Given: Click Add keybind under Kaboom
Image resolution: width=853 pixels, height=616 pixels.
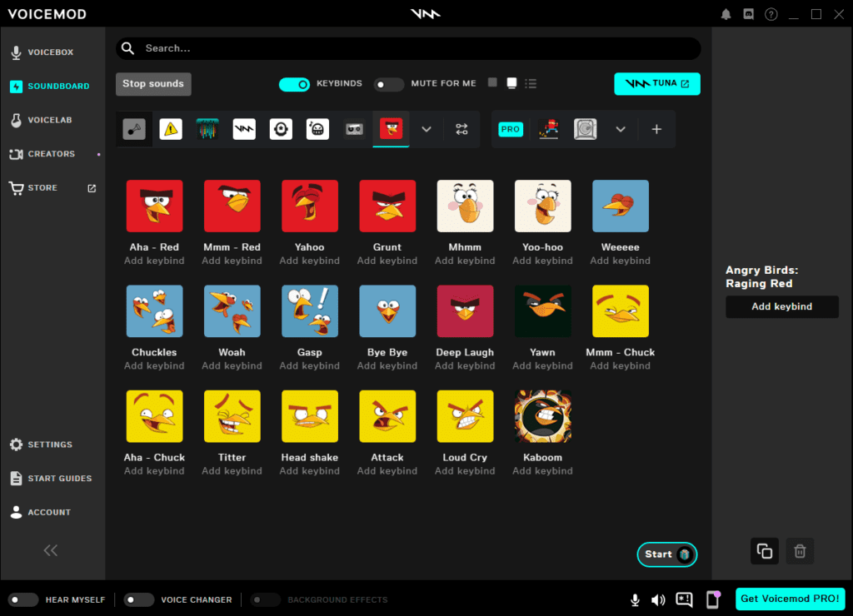Looking at the screenshot, I should (x=542, y=471).
